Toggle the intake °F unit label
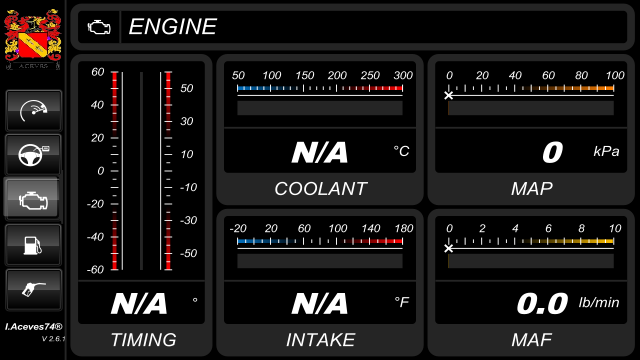 pos(402,302)
